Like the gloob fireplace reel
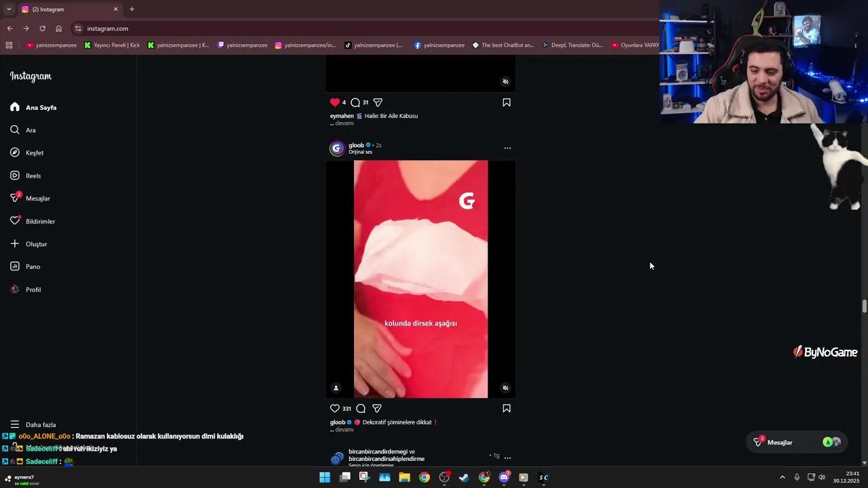The height and width of the screenshot is (488, 868). click(x=334, y=408)
